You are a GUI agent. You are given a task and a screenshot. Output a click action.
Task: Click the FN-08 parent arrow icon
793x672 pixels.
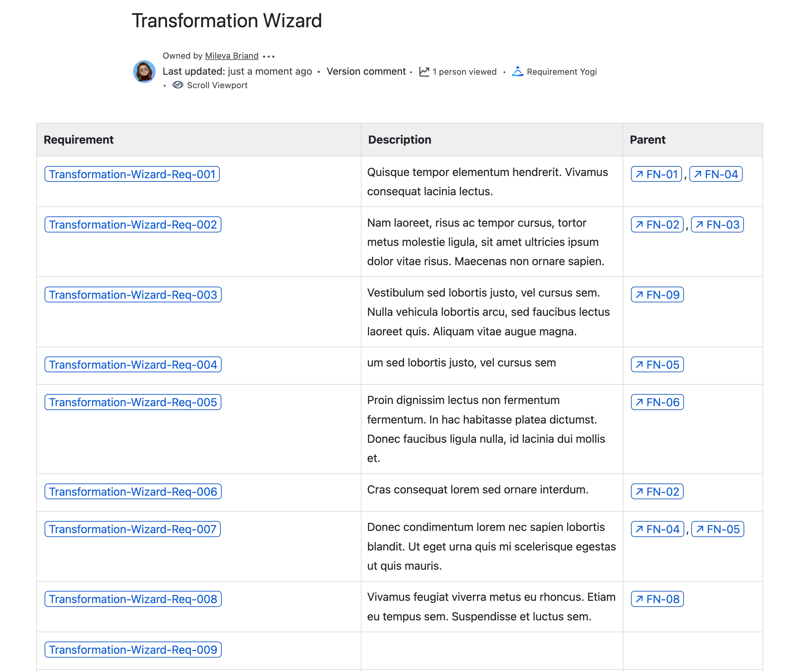[x=639, y=599]
